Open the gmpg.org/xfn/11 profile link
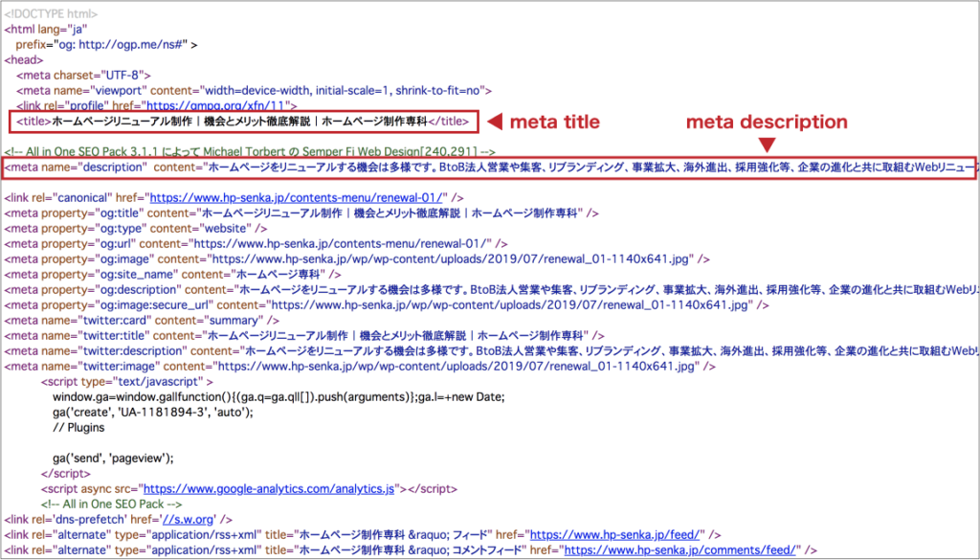The image size is (980, 560). coord(216,105)
